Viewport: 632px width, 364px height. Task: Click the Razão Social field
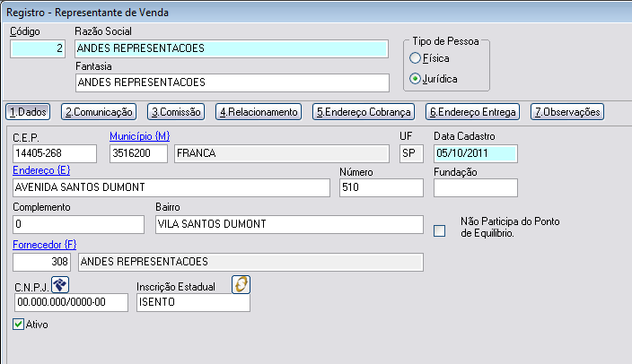232,48
